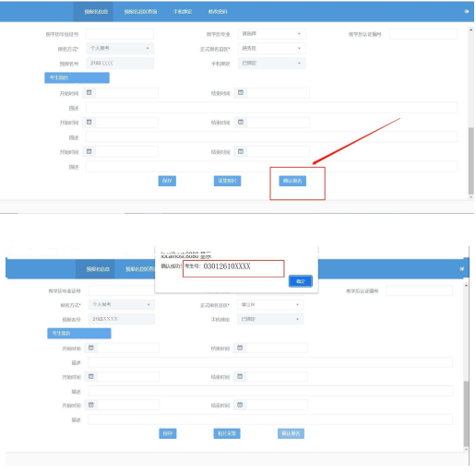
Task: Open the third 开始时间 calendar icon in the upper form
Action: [x=89, y=151]
